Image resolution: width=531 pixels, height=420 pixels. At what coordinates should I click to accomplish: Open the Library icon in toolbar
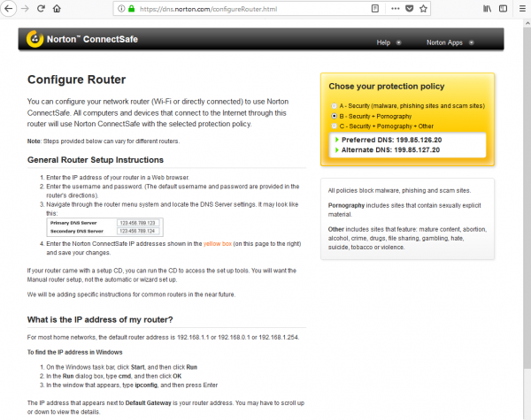pyautogui.click(x=487, y=9)
